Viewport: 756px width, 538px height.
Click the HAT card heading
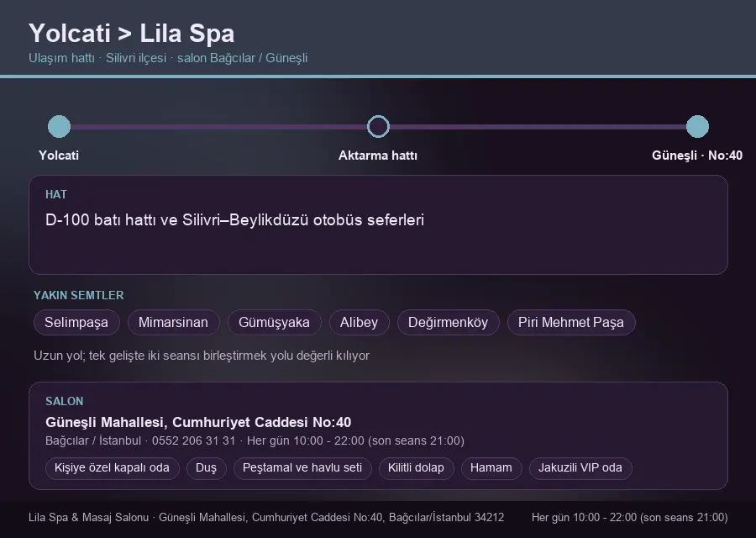(56, 194)
